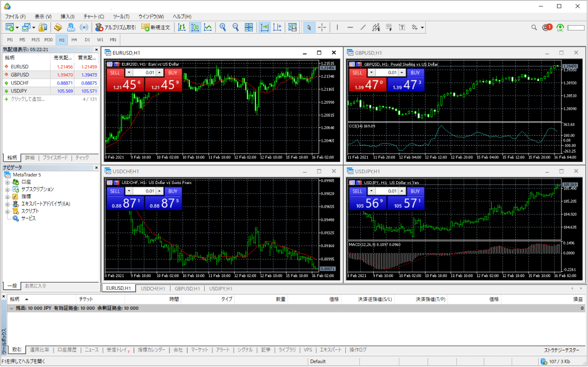Select the vertical line drawing tool
Screen dimensions: 588x367
(x=337, y=27)
